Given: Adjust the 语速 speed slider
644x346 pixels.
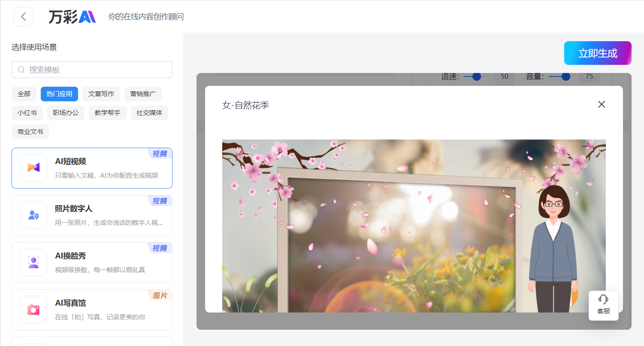Looking at the screenshot, I should pos(477,76).
